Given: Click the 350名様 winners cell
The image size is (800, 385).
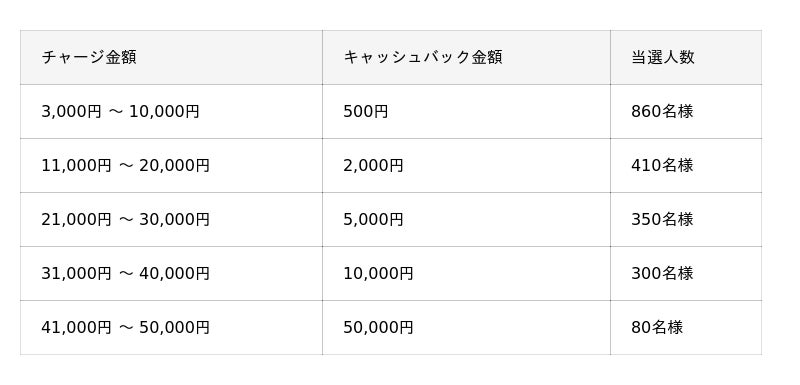Looking at the screenshot, I should [686, 219].
